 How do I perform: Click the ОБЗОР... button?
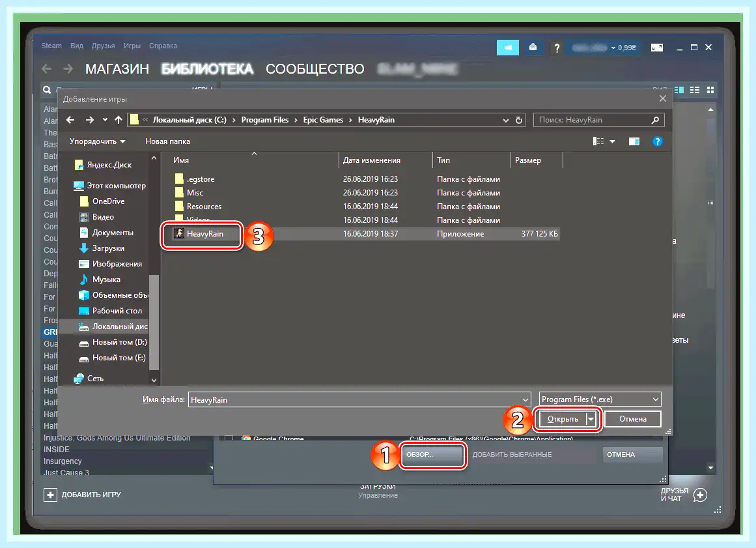point(432,454)
